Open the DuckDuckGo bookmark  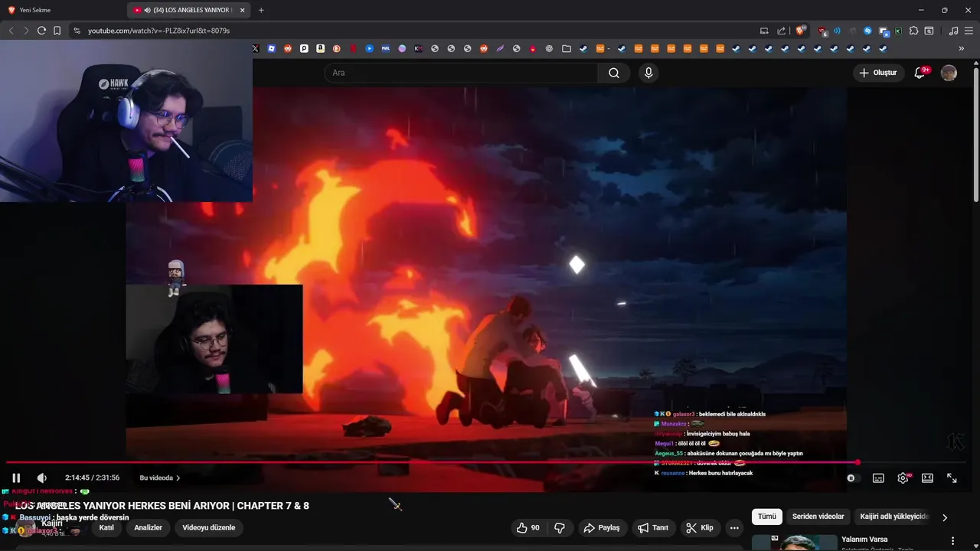pos(336,48)
